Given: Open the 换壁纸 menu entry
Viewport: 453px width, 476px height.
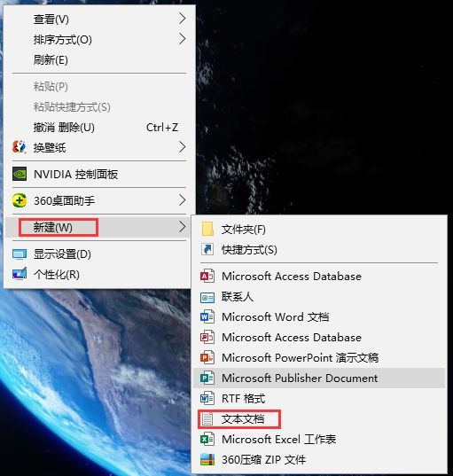Looking at the screenshot, I should [99, 147].
